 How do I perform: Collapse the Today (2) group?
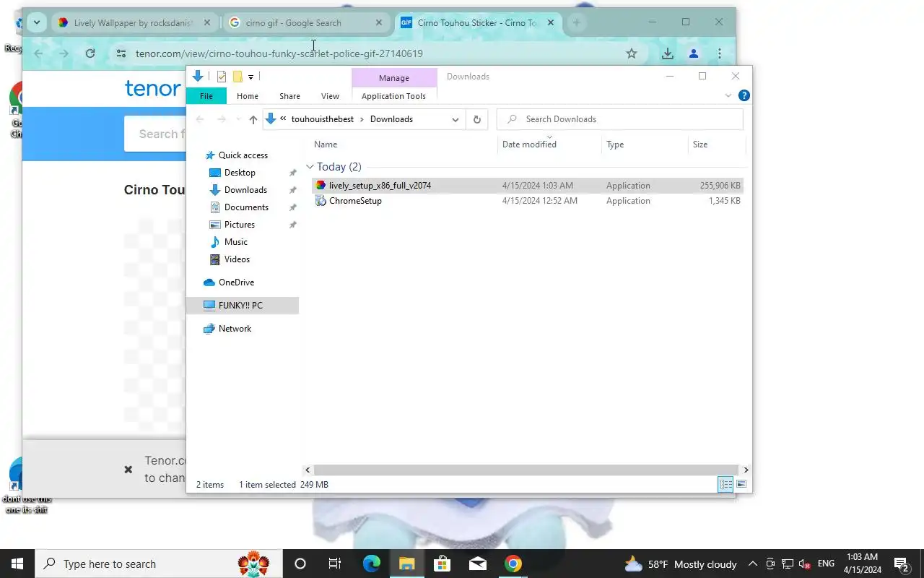point(310,167)
